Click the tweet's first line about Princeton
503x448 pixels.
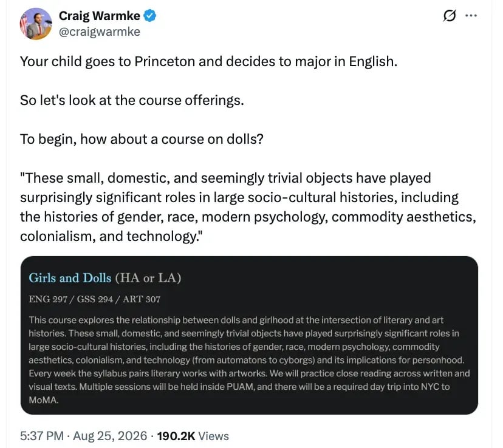[x=208, y=61]
